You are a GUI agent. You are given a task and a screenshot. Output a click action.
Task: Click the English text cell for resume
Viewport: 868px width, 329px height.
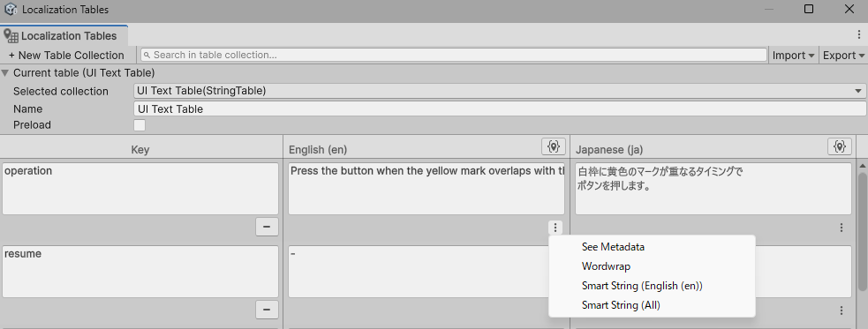click(x=419, y=272)
